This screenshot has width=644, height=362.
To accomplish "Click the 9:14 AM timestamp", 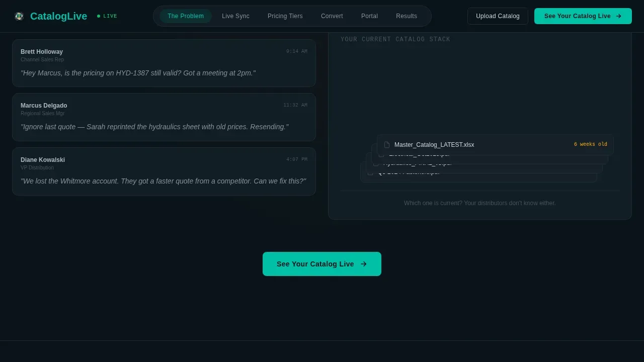I will point(297,51).
